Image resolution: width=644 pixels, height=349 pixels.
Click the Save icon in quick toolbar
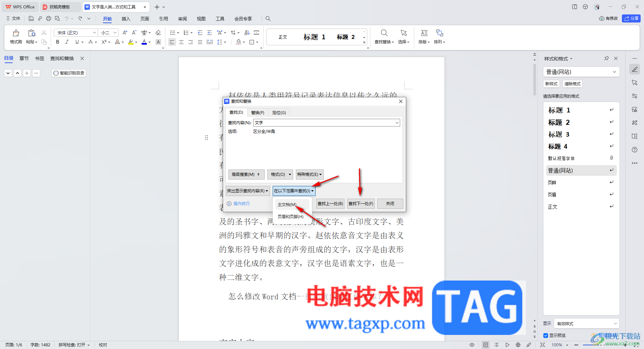(x=31, y=18)
